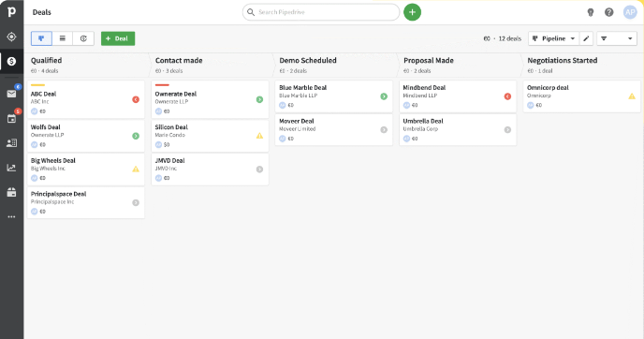Click Principalspace Deal grey activity icon
This screenshot has height=339, width=644.
click(136, 202)
